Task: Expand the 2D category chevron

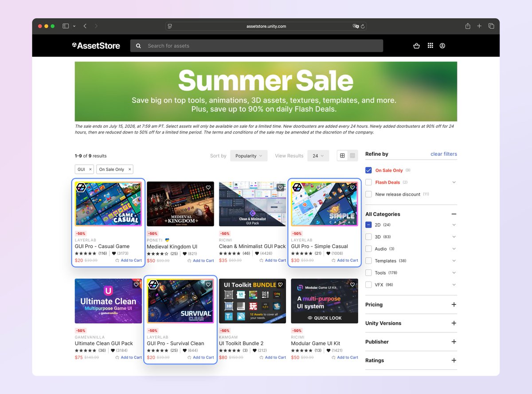Action: click(454, 225)
